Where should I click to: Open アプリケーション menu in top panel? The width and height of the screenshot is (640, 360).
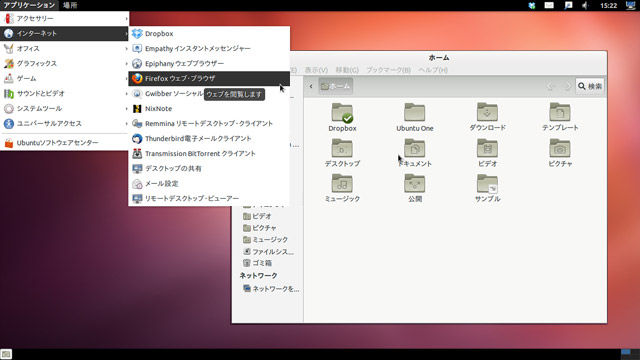click(29, 5)
